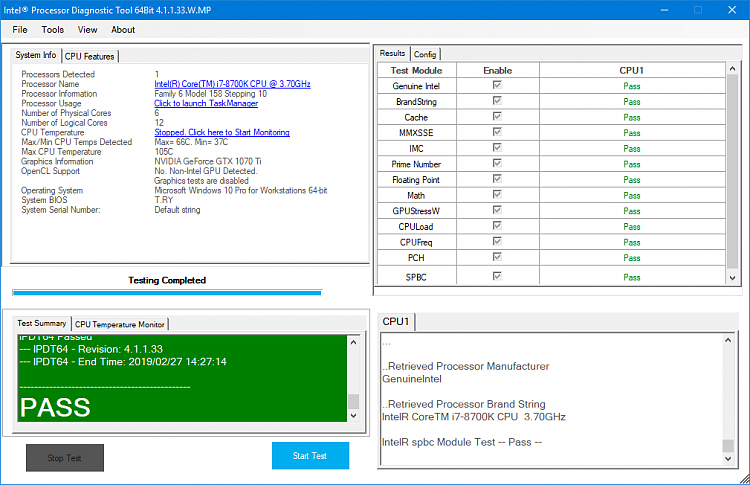
Task: Click the Max= 66C, Min= 37C value
Action: click(191, 142)
